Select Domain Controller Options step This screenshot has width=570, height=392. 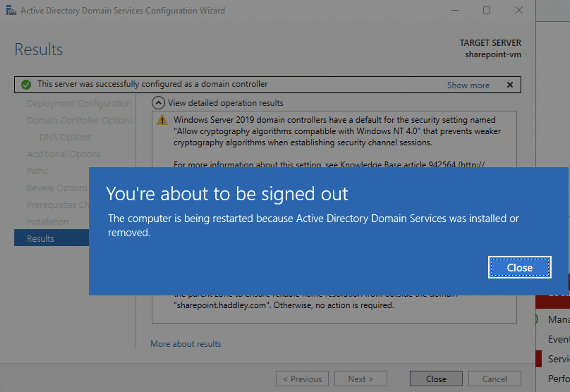[80, 120]
